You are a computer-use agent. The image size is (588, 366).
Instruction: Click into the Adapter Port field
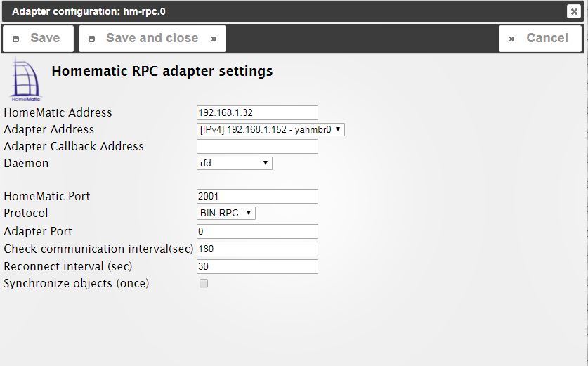[x=257, y=231]
